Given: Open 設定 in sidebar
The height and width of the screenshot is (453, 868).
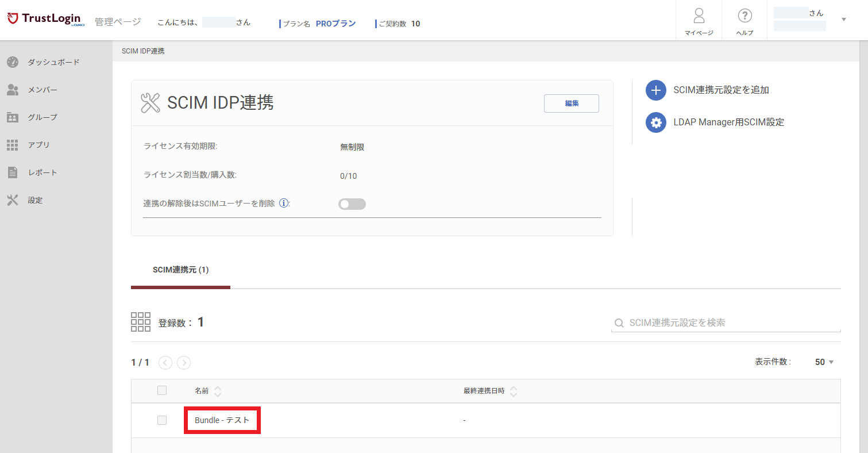Looking at the screenshot, I should coord(35,200).
